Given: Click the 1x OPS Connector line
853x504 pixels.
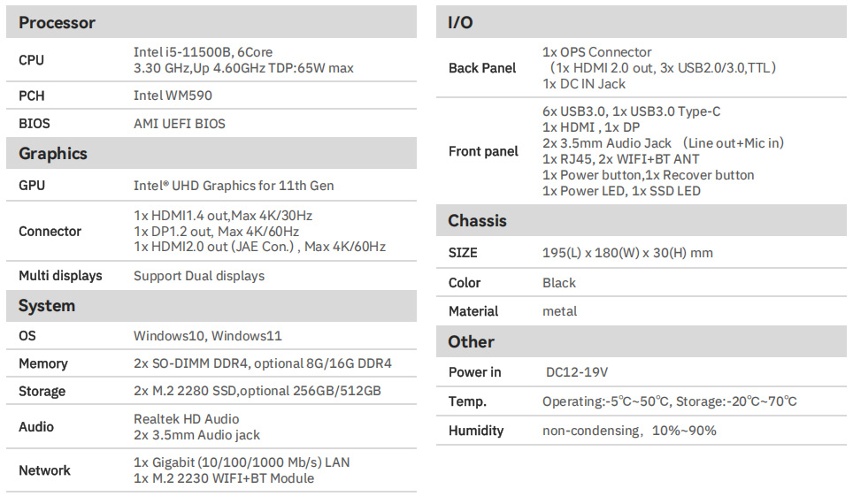Looking at the screenshot, I should pyautogui.click(x=596, y=52).
